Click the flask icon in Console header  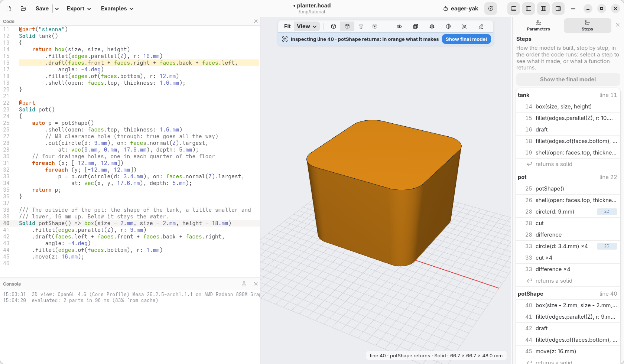244,284
